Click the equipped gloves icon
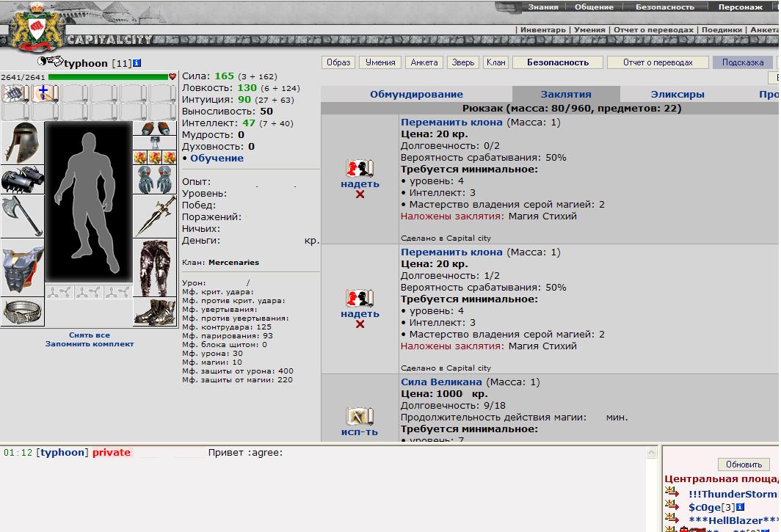Image resolution: width=781 pixels, height=532 pixels. [155, 179]
